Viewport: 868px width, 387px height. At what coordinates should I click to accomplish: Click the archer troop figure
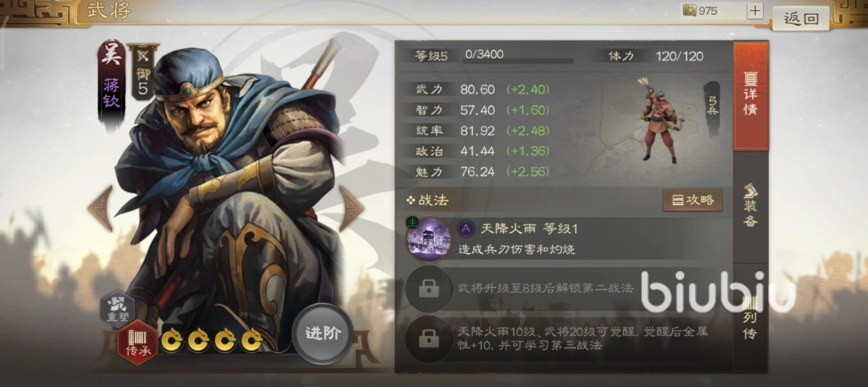click(657, 119)
